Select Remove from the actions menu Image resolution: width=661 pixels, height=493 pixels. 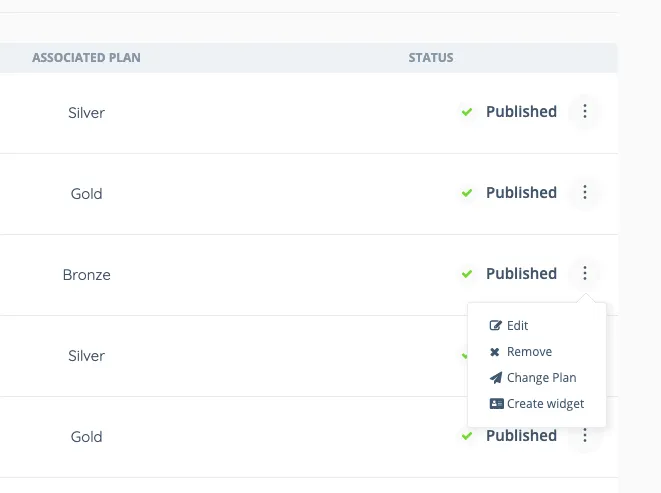click(x=529, y=352)
